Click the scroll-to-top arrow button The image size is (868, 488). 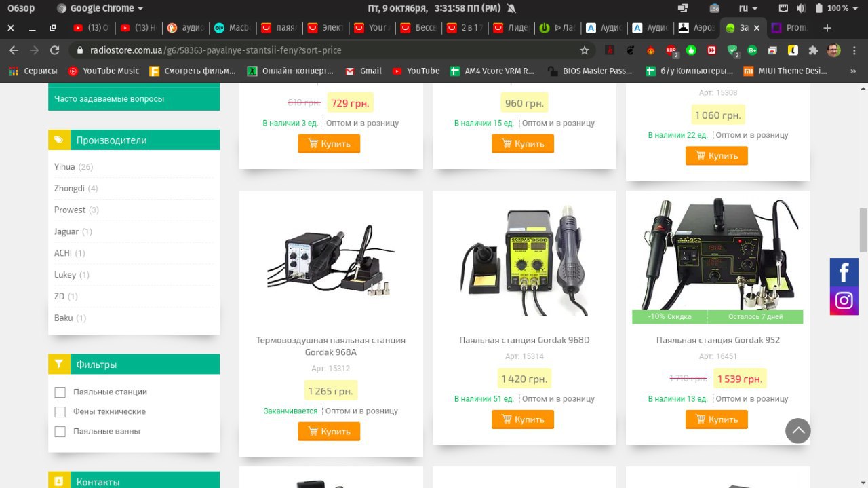tap(798, 430)
